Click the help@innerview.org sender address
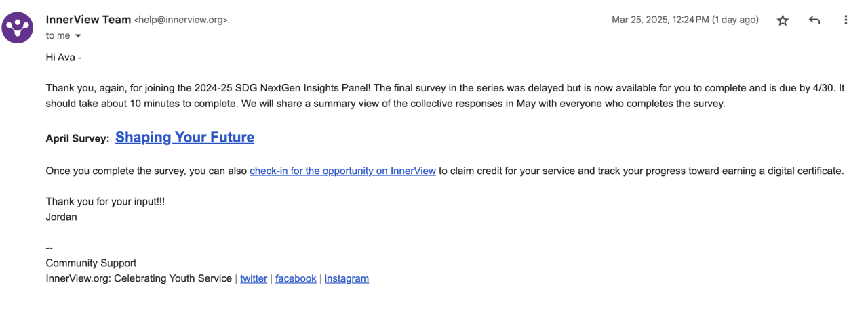868x317 pixels. [181, 20]
